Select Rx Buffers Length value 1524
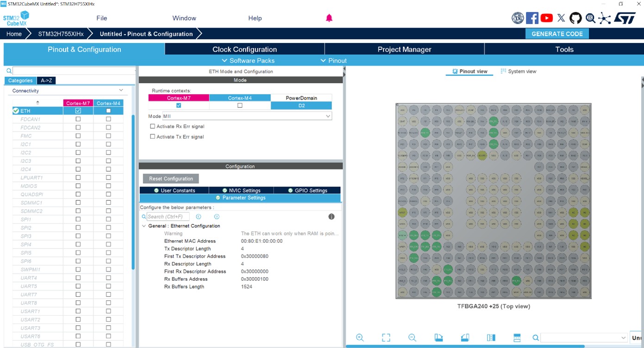The image size is (644, 348). tap(247, 287)
